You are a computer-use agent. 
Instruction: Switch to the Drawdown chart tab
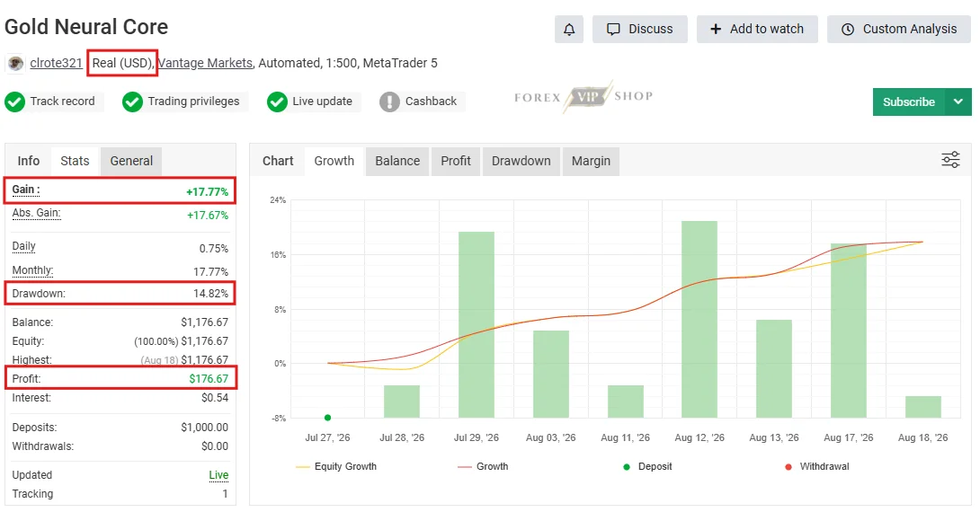click(x=521, y=161)
